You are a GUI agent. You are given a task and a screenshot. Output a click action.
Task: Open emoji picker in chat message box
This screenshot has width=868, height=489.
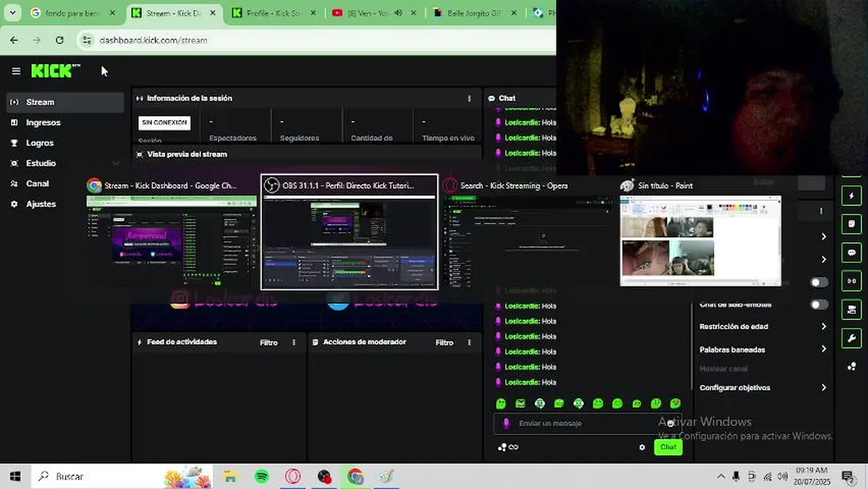[x=670, y=423]
